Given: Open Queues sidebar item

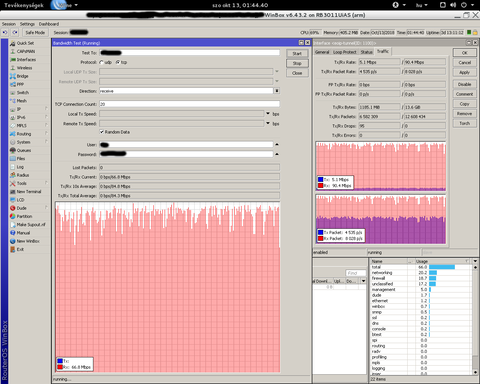Looking at the screenshot, I should click(x=24, y=151).
